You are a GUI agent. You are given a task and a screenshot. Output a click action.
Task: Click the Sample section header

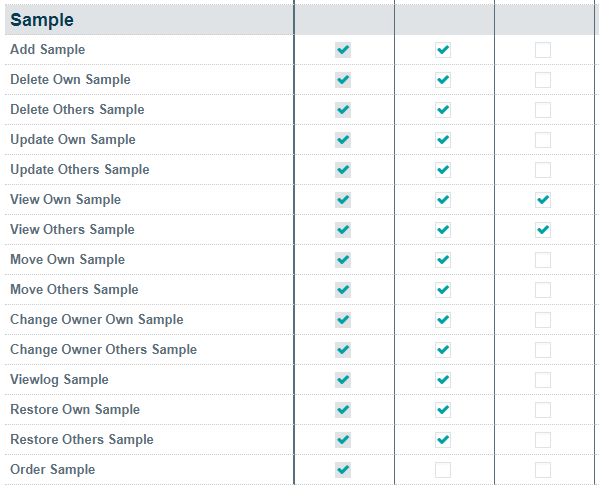(x=42, y=20)
